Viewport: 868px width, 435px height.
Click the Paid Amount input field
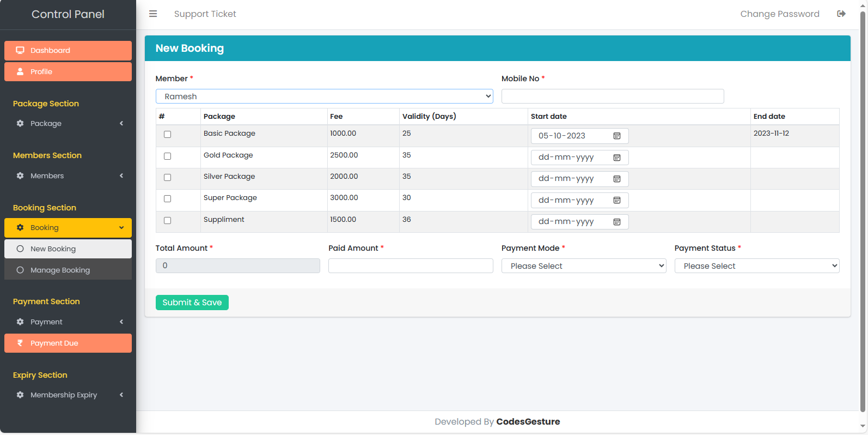(411, 265)
